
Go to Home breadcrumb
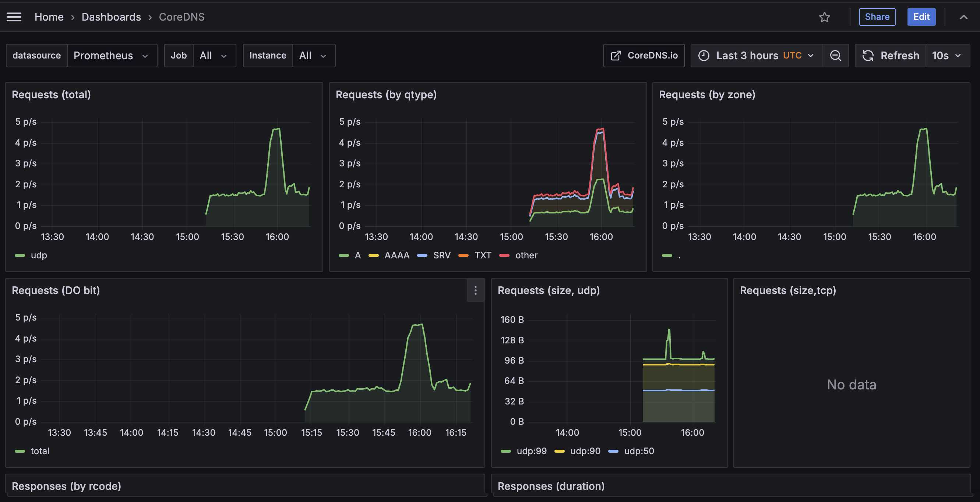[x=49, y=17]
